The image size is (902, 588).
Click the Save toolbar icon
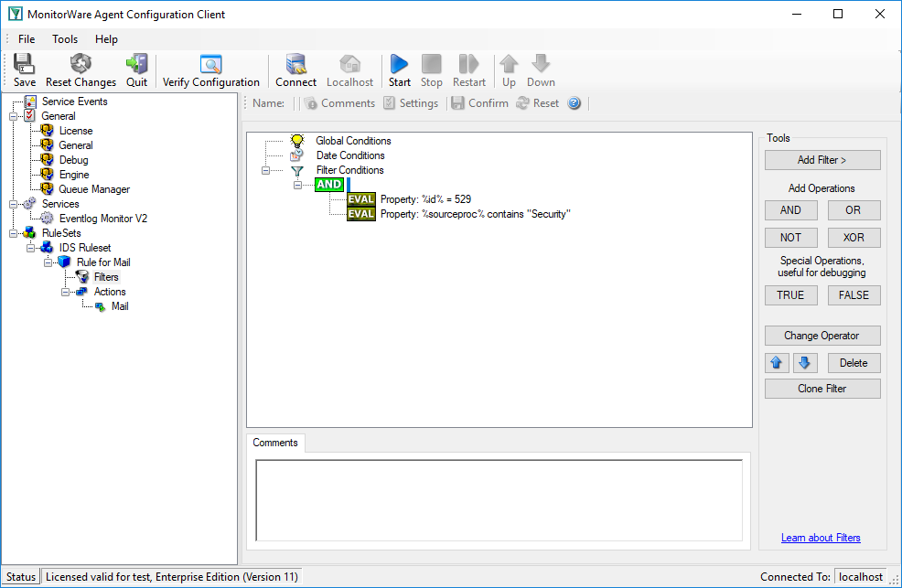tap(24, 63)
